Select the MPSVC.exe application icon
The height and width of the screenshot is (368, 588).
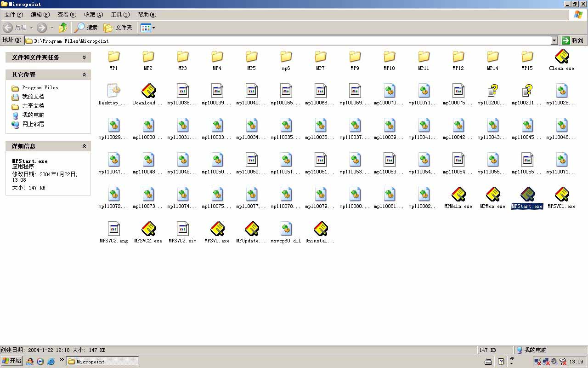(x=217, y=229)
